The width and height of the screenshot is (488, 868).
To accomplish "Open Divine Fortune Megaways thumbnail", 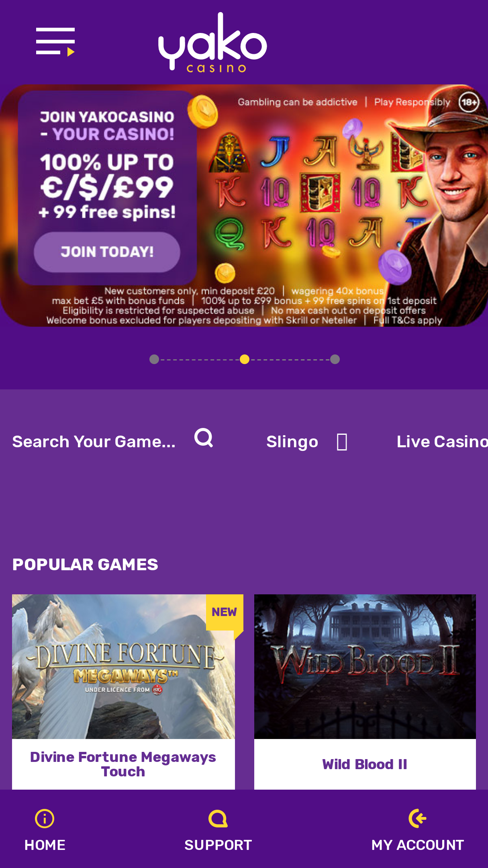I will (x=123, y=666).
